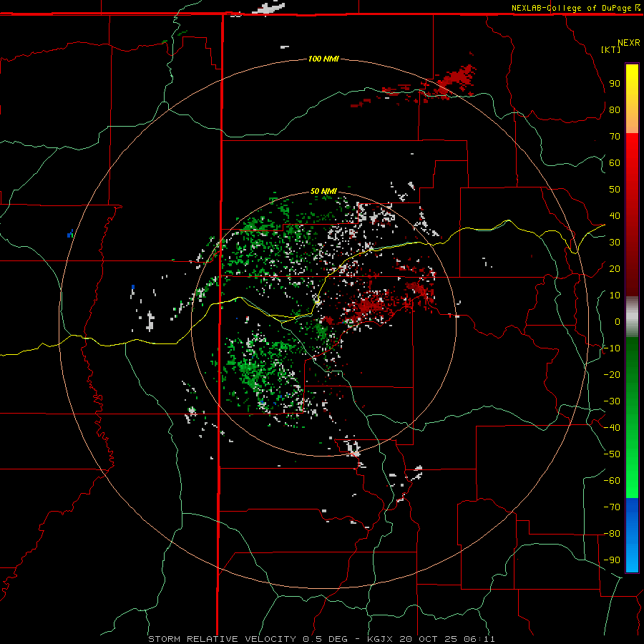Click the KT units label above color scale
This screenshot has height=644, width=644.
(x=610, y=49)
